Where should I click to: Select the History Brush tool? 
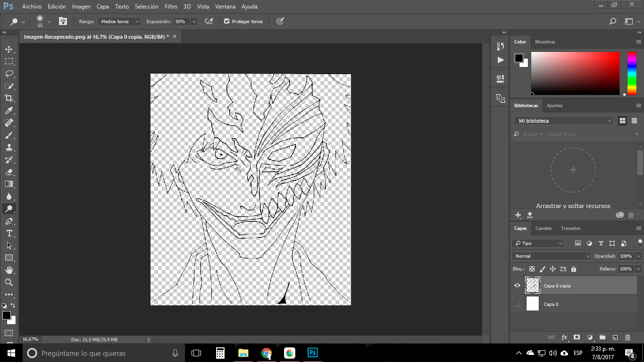point(9,160)
